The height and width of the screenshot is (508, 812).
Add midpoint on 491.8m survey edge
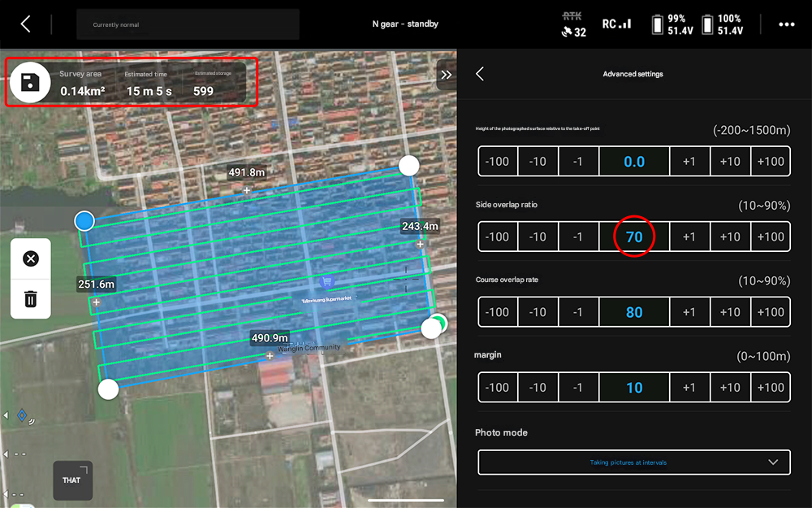point(247,190)
